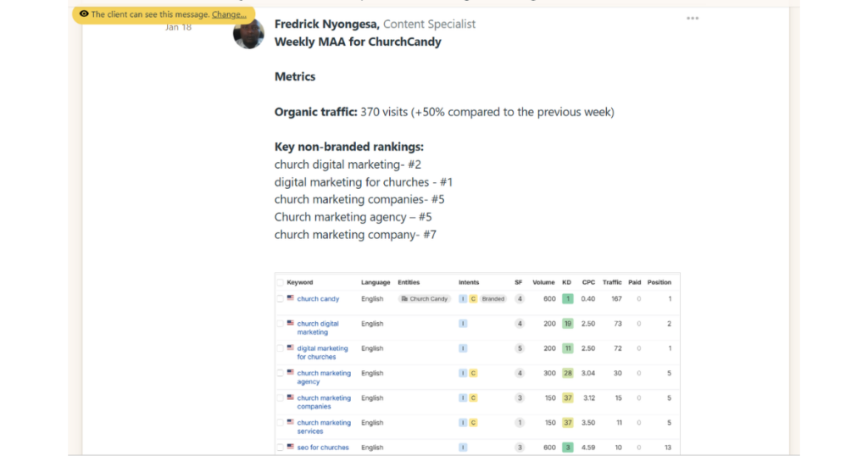Sort by the Traffic column header
868x456 pixels.
point(612,282)
